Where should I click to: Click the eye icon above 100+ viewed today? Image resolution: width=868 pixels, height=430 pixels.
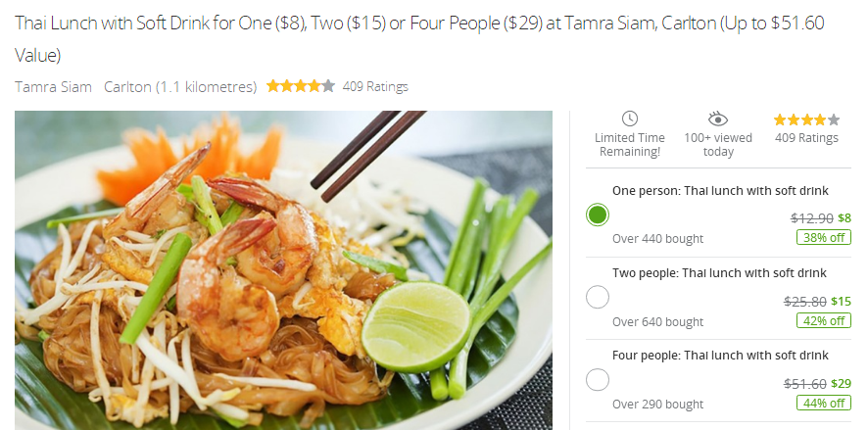click(717, 119)
